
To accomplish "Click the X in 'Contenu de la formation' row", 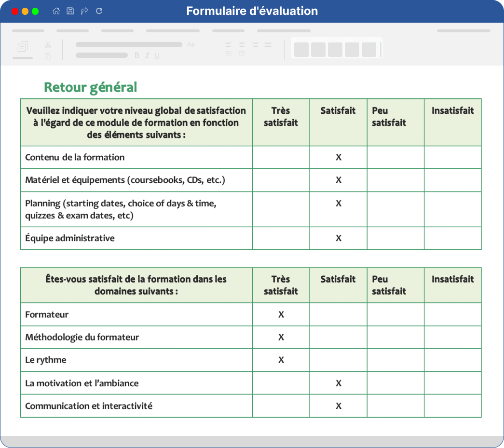I will pos(339,157).
